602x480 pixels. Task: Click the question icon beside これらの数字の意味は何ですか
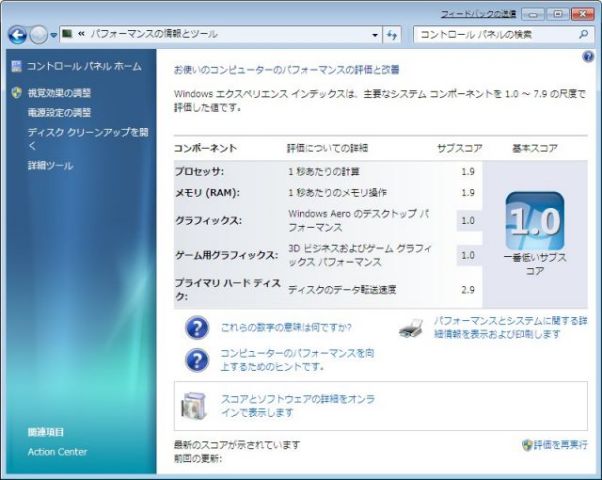pos(198,326)
